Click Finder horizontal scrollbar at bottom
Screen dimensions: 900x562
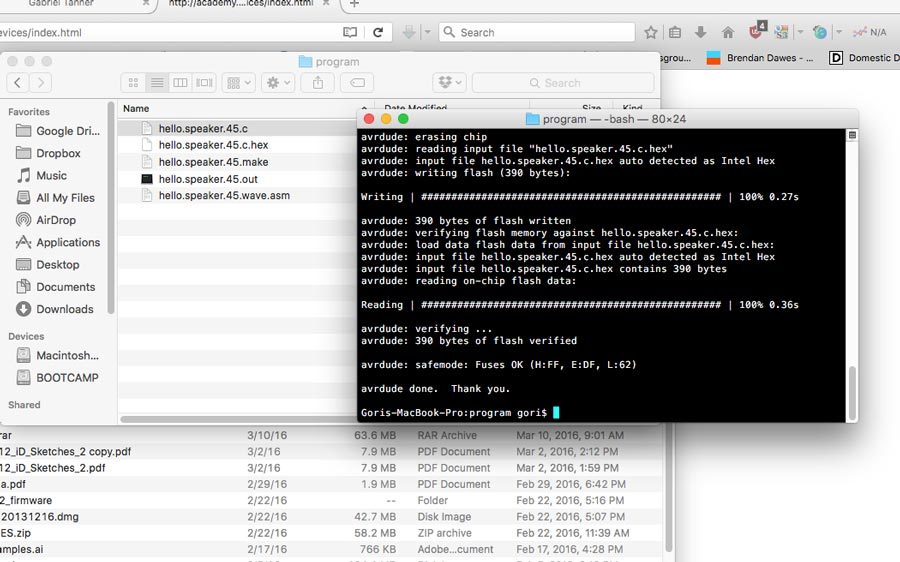pyautogui.click(x=238, y=419)
